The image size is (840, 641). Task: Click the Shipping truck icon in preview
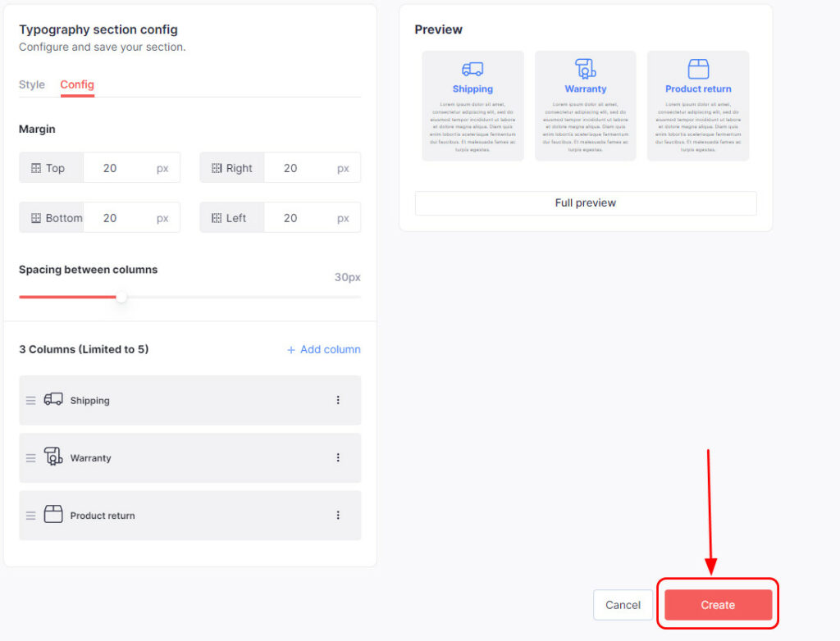pyautogui.click(x=472, y=69)
